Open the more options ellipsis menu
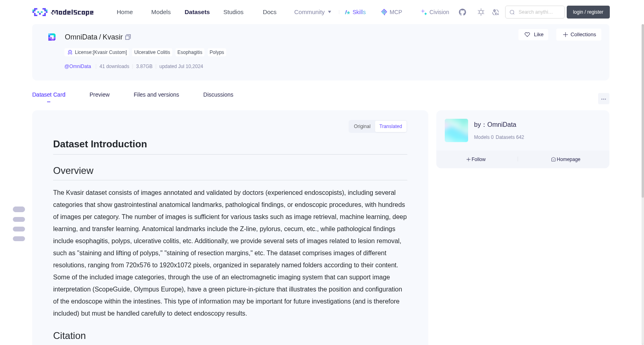 coord(603,99)
